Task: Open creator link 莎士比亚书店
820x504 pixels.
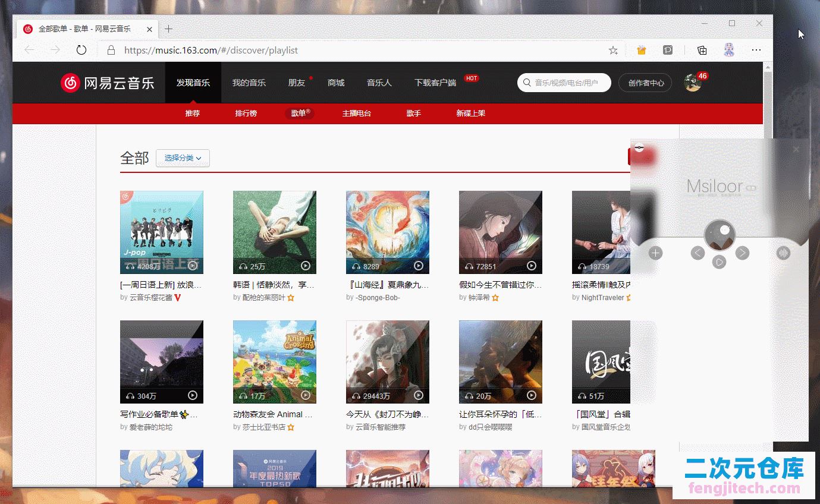Action: pos(263,427)
